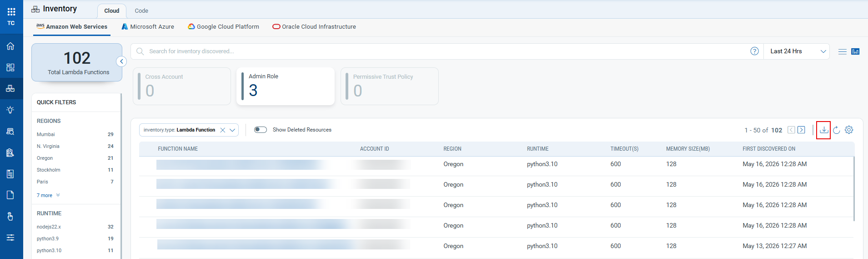The image size is (868, 259).
Task: Open the Reports sidebar icon
Action: tap(10, 174)
